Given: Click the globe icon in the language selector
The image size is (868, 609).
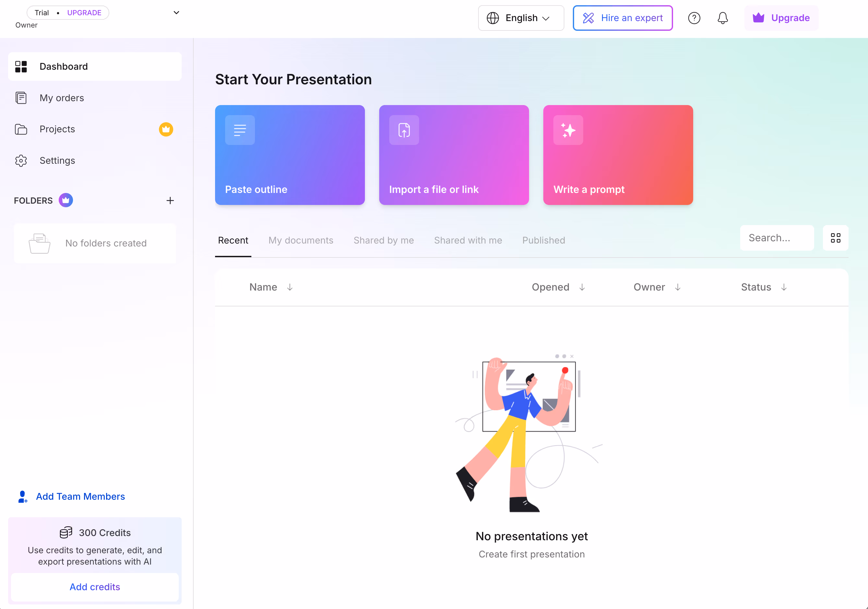Looking at the screenshot, I should pyautogui.click(x=493, y=18).
